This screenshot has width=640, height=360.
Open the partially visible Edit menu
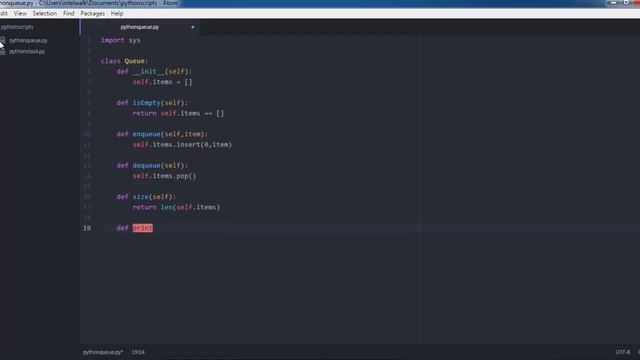(4, 13)
